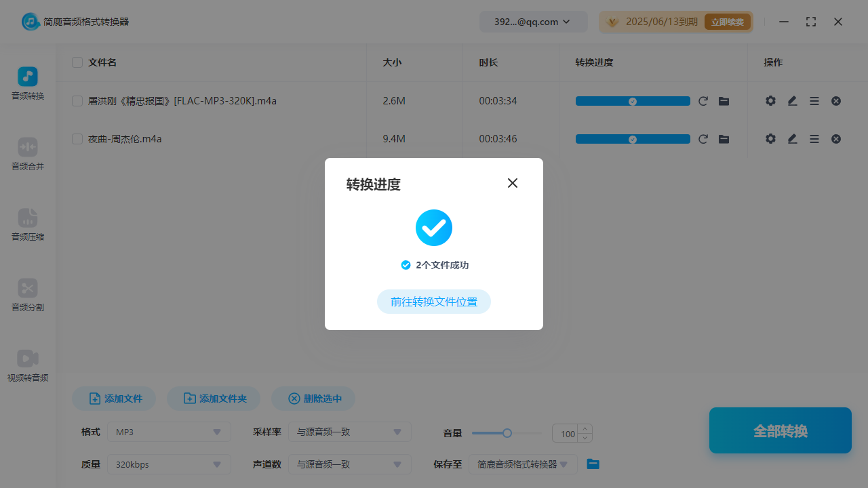Click the 立即续费 renewal button
Screen dimensions: 868x488
(x=728, y=21)
